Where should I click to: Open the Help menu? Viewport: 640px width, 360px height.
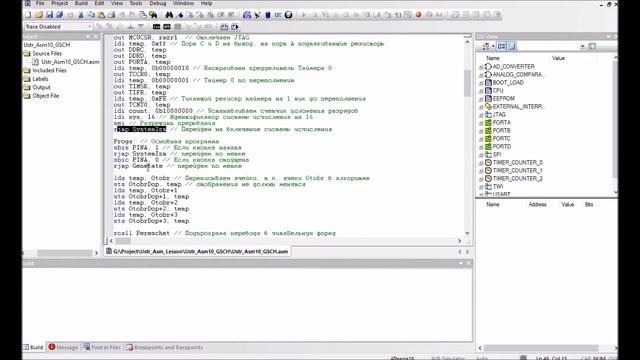click(207, 3)
